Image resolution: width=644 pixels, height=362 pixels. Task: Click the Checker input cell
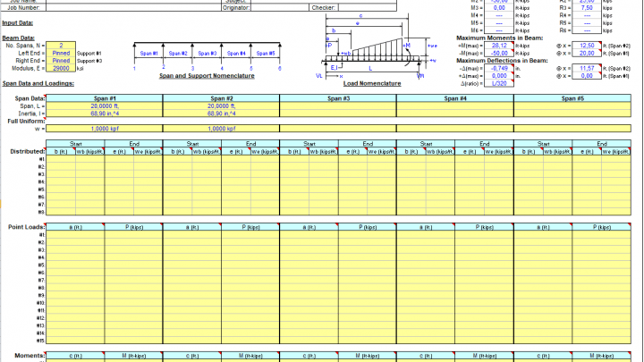(x=368, y=8)
